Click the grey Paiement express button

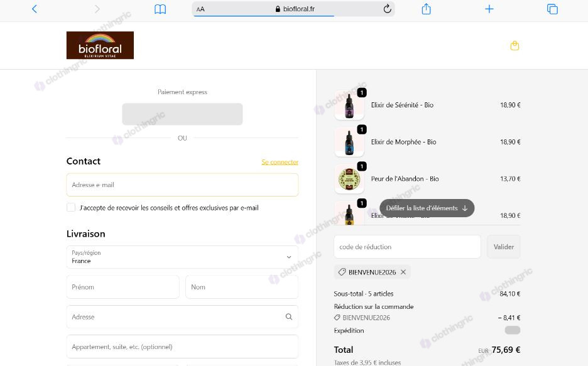tap(182, 114)
